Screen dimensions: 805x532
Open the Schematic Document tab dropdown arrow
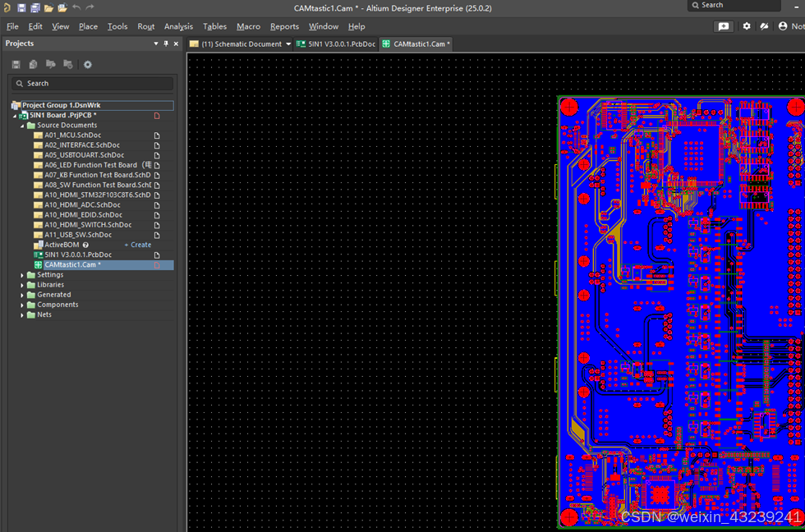[x=288, y=44]
